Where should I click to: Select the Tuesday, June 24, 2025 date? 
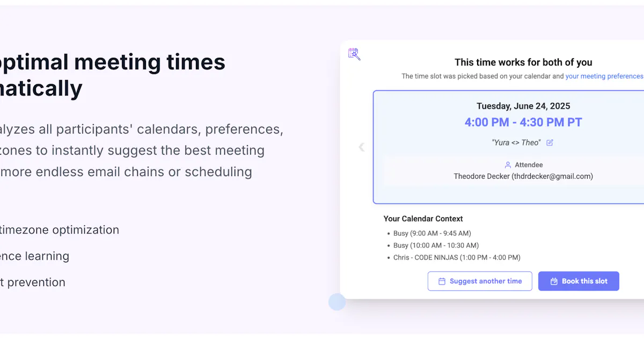coord(523,106)
